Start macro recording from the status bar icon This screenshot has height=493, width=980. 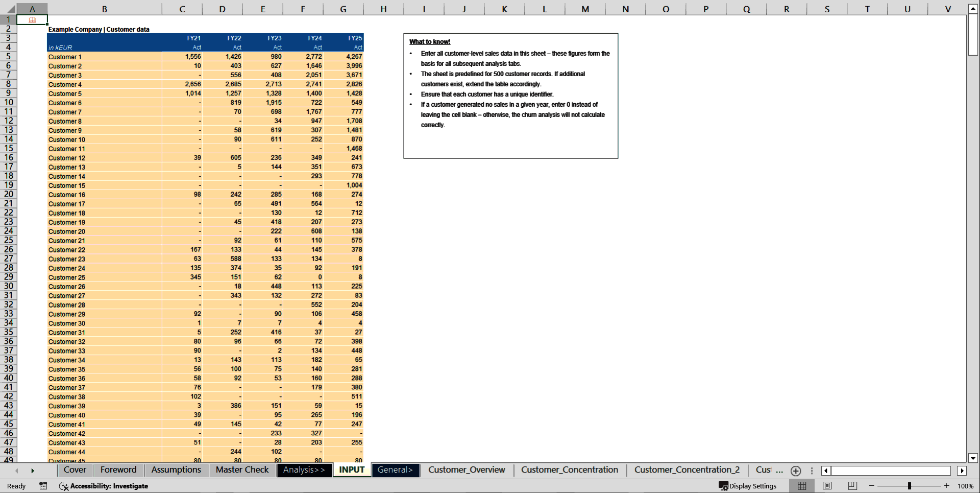pos(43,486)
